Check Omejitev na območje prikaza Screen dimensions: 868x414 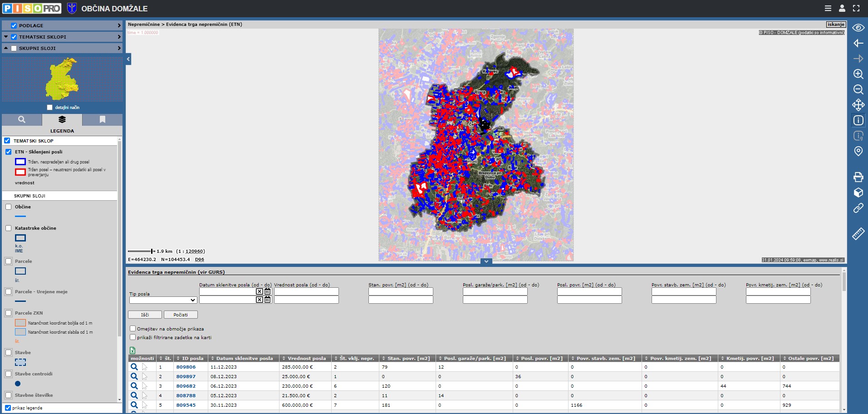(133, 328)
